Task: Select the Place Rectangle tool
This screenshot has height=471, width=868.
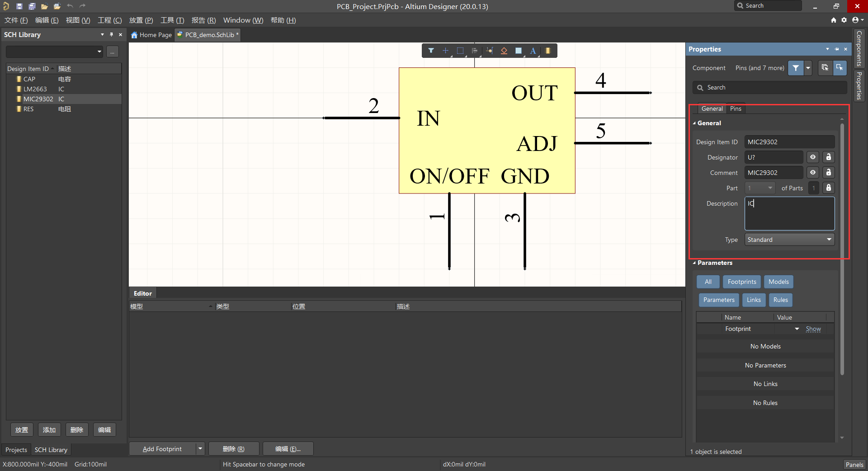Action: click(519, 51)
